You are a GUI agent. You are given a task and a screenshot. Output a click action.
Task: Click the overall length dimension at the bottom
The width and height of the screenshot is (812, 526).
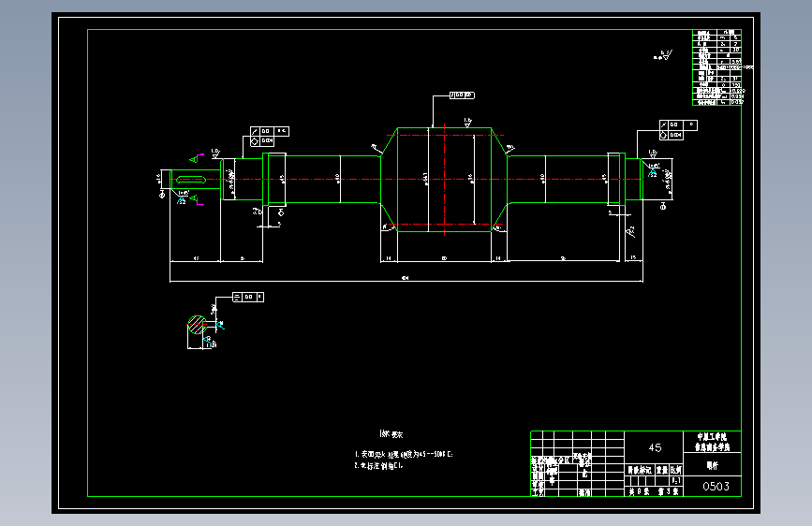406,278
